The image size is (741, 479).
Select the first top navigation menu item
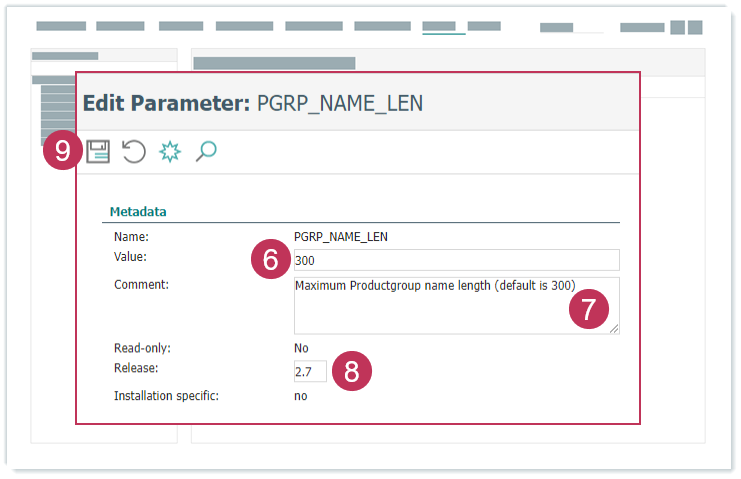[x=61, y=27]
